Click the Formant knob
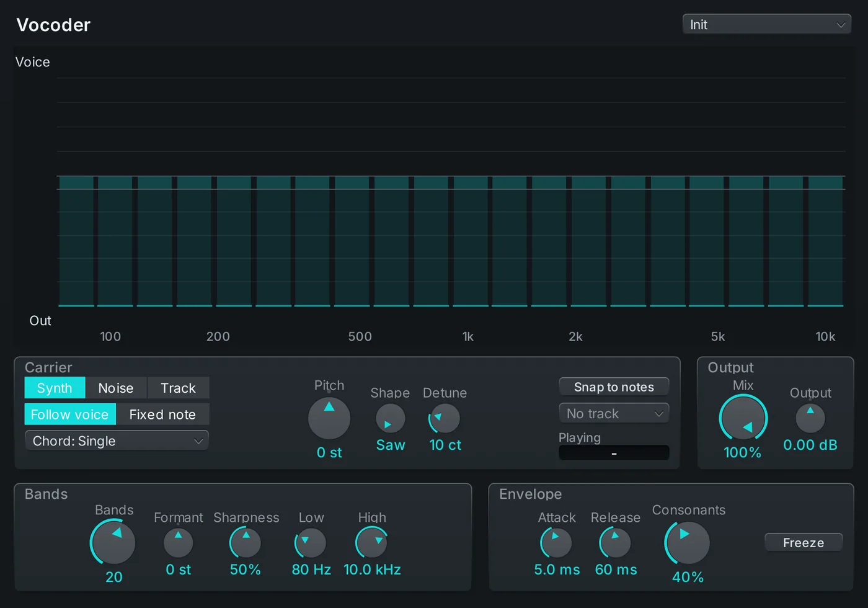 click(x=179, y=543)
